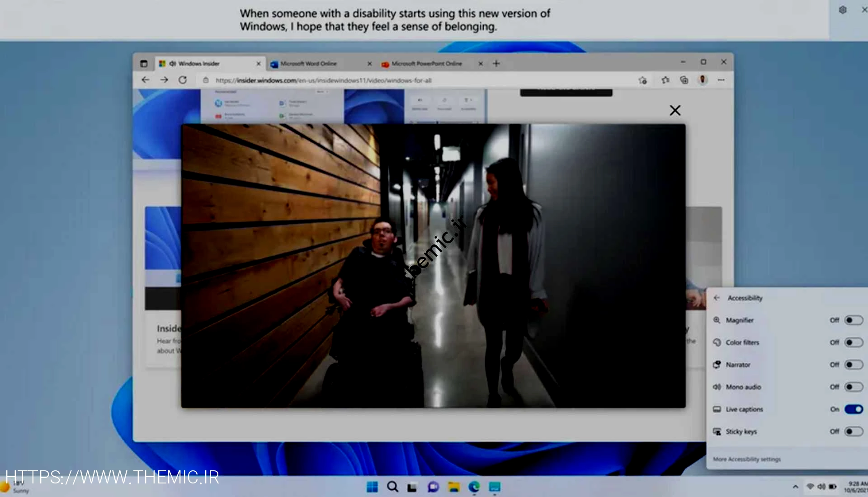Open Task View on the taskbar
The height and width of the screenshot is (497, 868).
(x=412, y=487)
